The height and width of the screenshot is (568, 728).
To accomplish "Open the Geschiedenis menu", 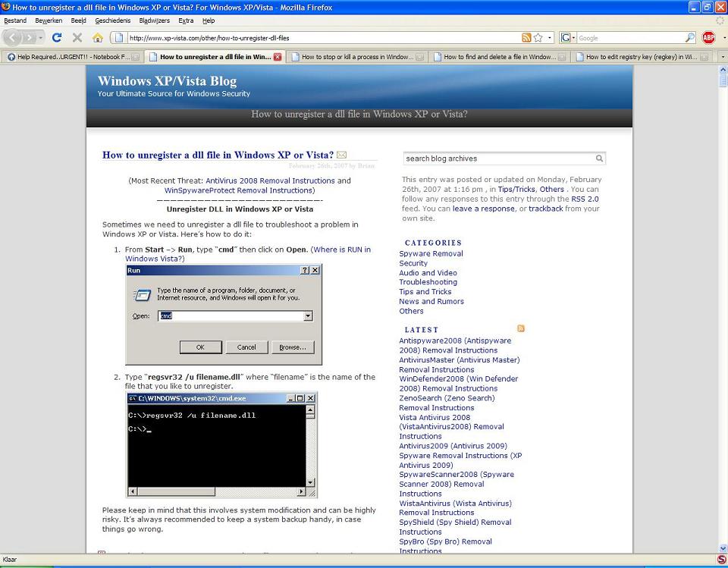I will coord(112,20).
